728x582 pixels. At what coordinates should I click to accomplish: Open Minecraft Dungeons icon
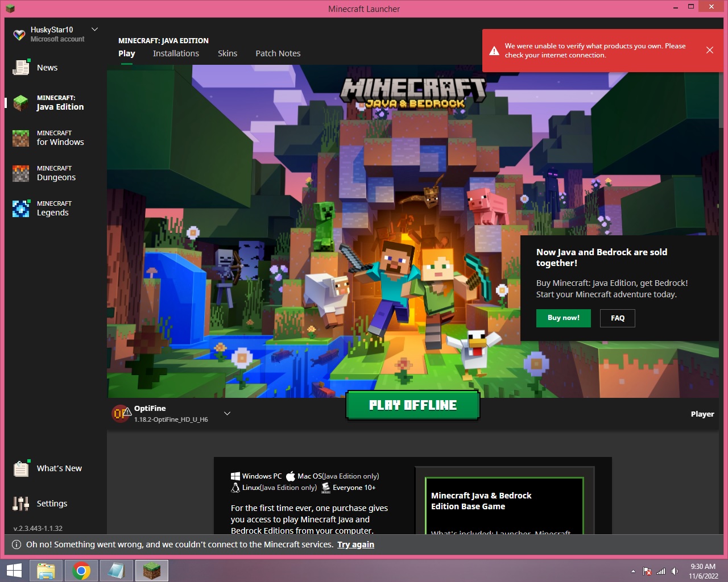(x=21, y=173)
